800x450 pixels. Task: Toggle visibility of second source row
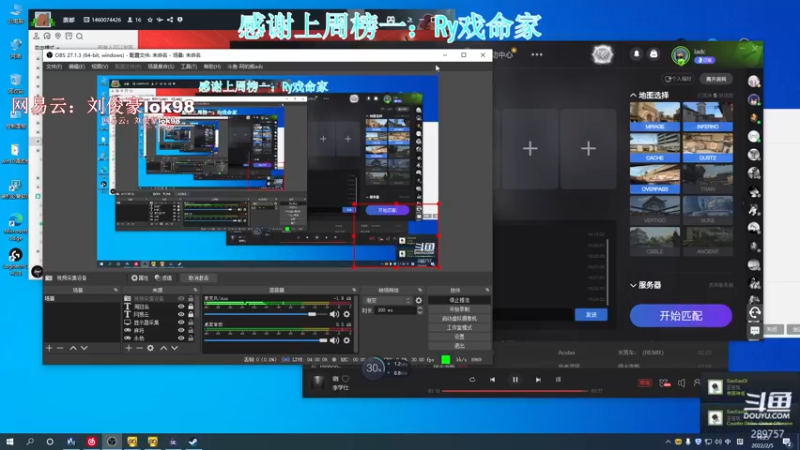coord(181,307)
